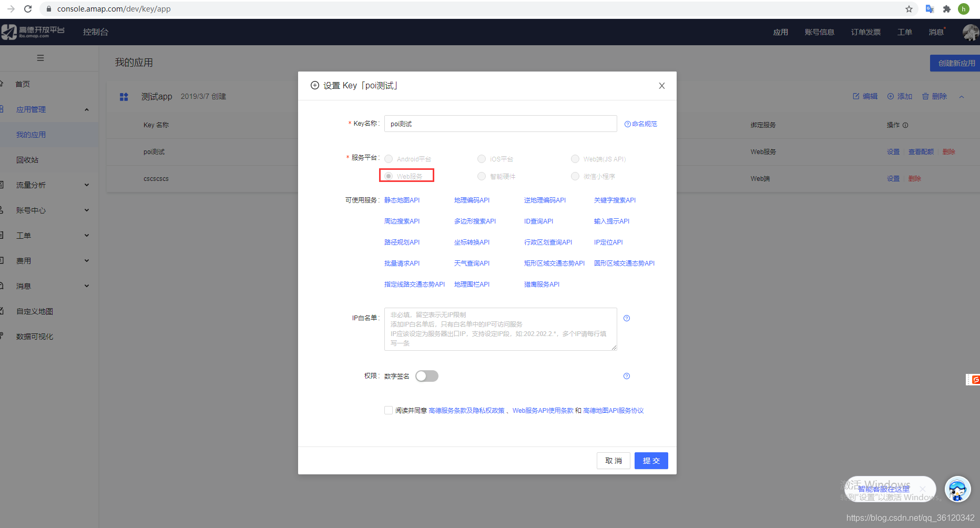Open the 关键字搜索API link
This screenshot has height=528, width=980.
(x=615, y=200)
